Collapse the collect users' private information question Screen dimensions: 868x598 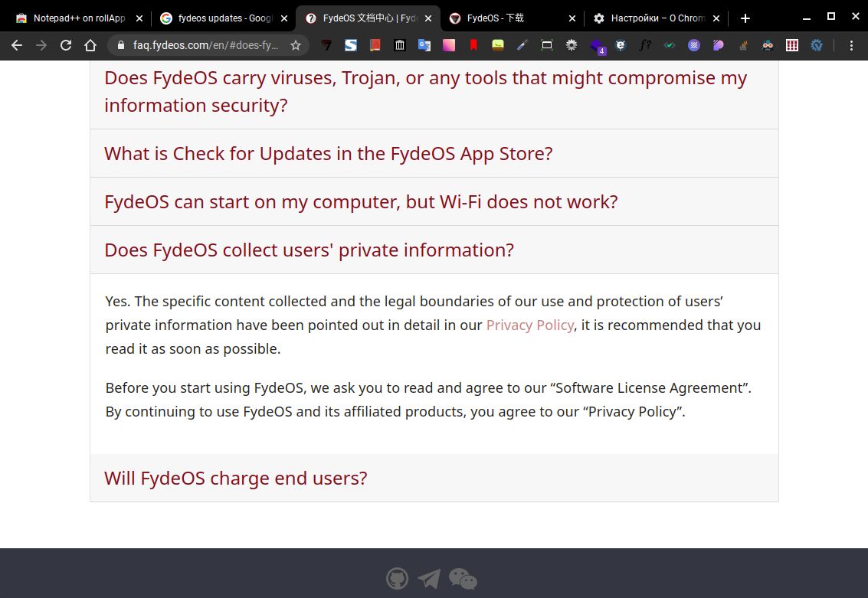pyautogui.click(x=434, y=250)
